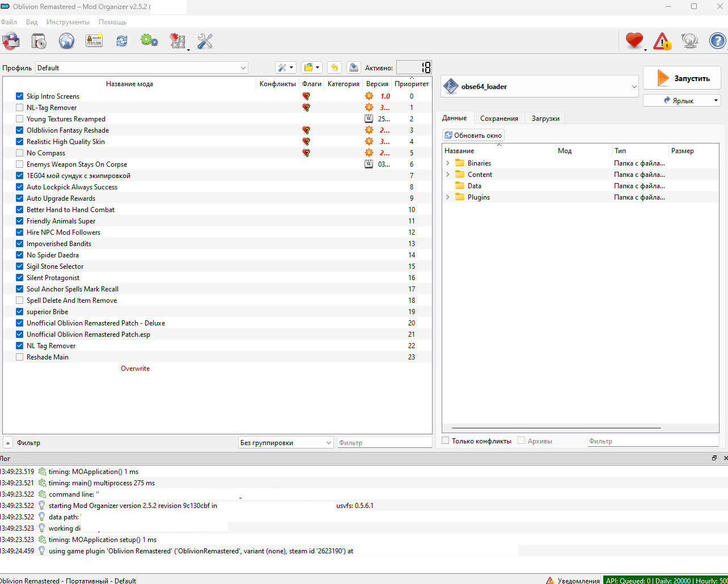Image resolution: width=728 pixels, height=584 pixels.
Task: Open the Инструменты menu
Action: pos(68,22)
